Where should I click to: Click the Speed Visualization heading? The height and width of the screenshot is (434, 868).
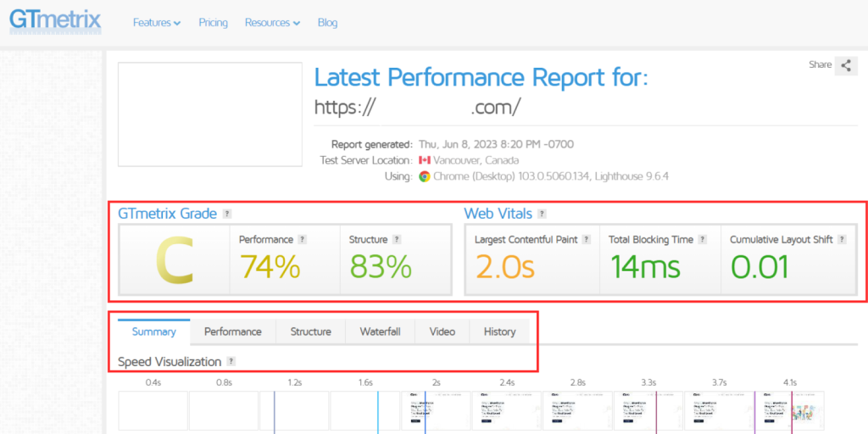[170, 362]
